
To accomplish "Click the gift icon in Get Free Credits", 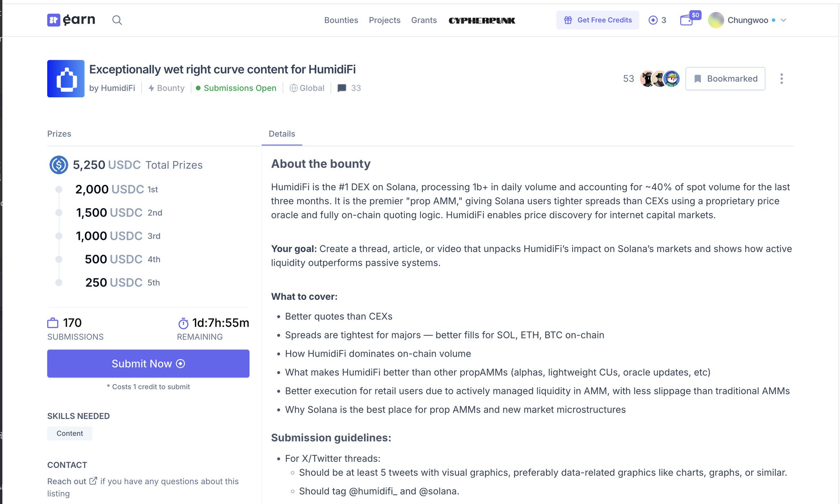I will (x=568, y=20).
